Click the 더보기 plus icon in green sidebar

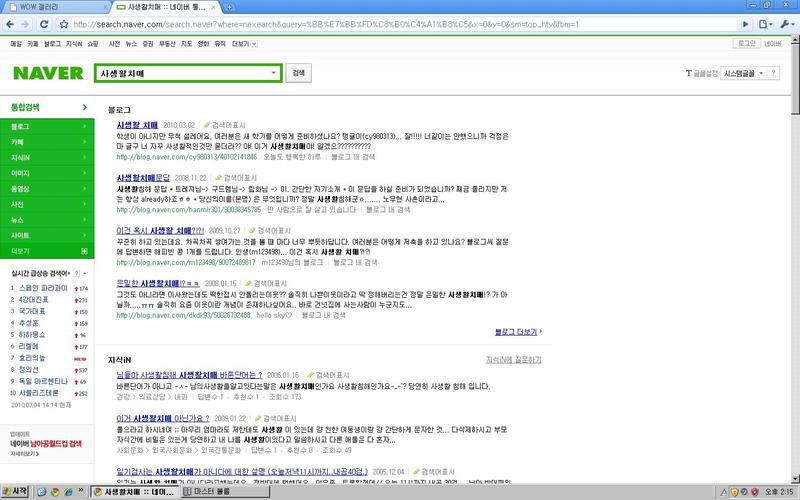[84, 251]
